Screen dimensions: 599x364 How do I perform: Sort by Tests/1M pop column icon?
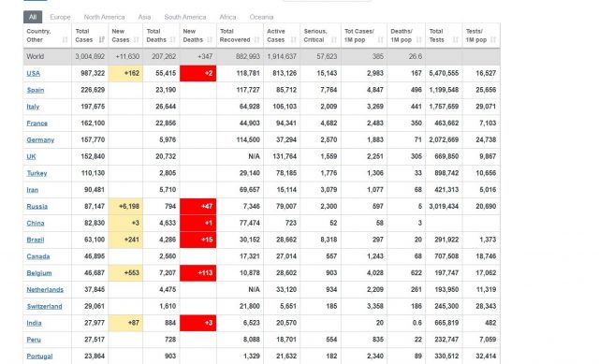pyautogui.click(x=493, y=39)
